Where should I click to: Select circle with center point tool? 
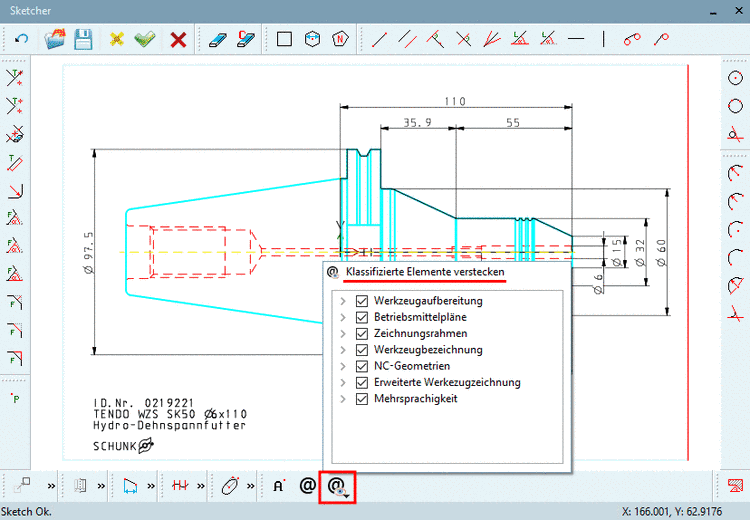735,78
